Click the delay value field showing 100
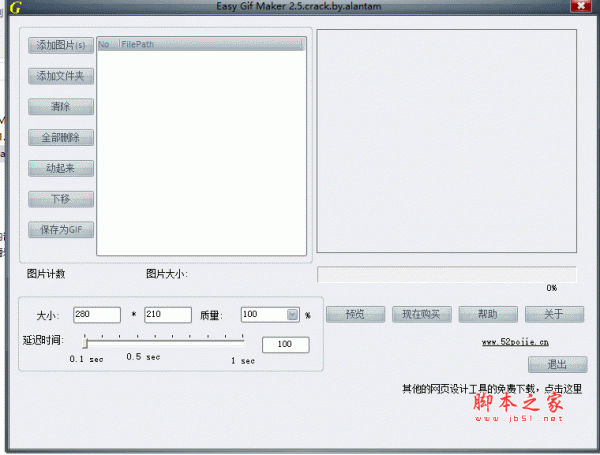The width and height of the screenshot is (600, 455). (285, 344)
